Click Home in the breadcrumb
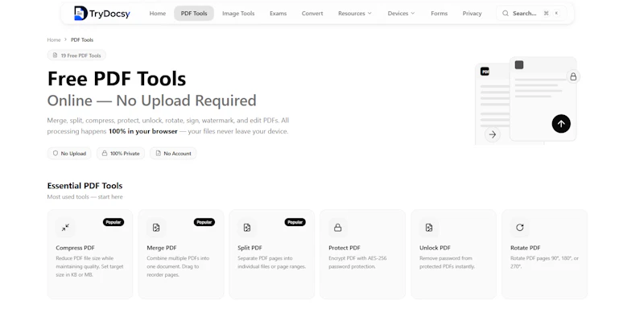The image size is (644, 317). tap(54, 40)
